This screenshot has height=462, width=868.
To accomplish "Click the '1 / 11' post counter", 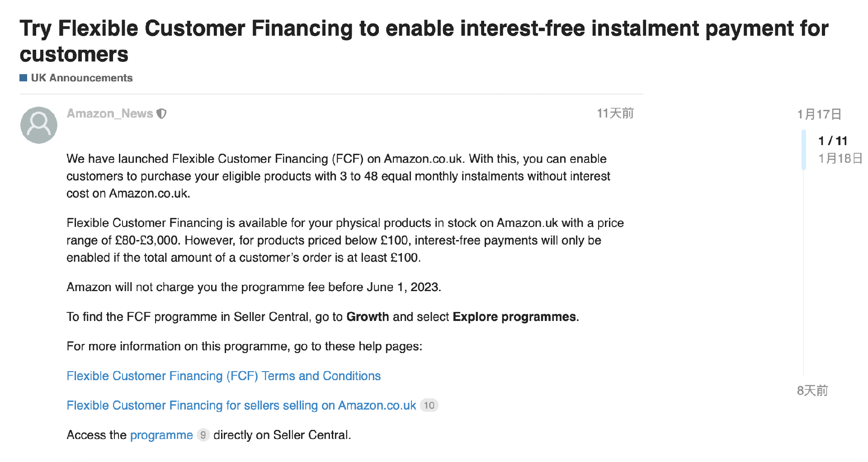I will 832,141.
